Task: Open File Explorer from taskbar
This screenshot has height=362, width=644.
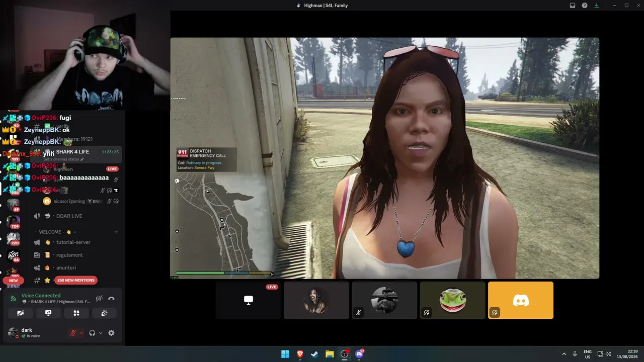Action: click(330, 354)
